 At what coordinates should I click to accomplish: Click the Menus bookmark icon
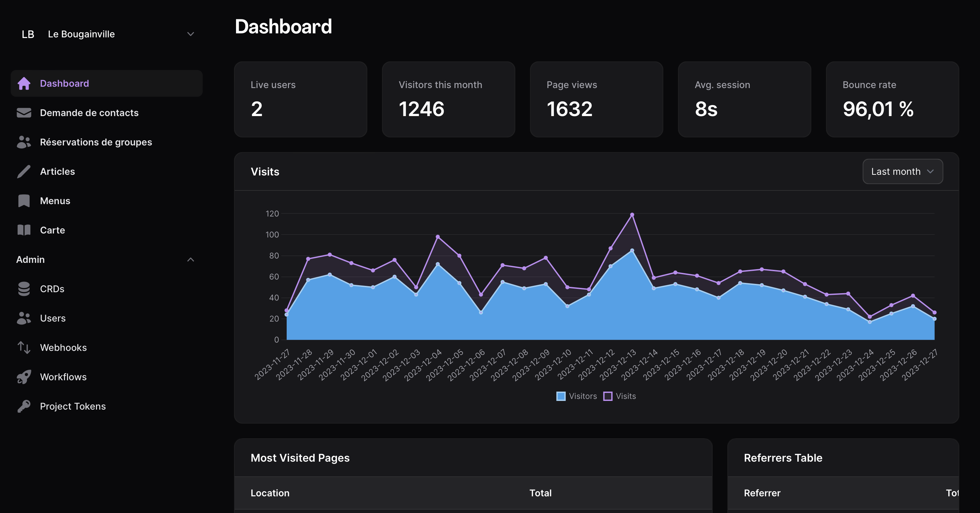[24, 201]
